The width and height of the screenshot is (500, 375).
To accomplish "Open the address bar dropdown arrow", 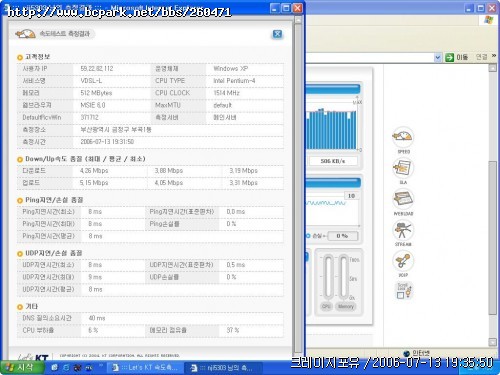I will click(437, 57).
